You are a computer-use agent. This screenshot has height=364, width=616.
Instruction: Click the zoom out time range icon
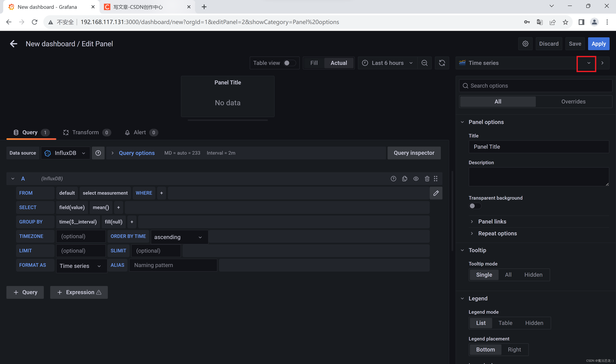(424, 63)
